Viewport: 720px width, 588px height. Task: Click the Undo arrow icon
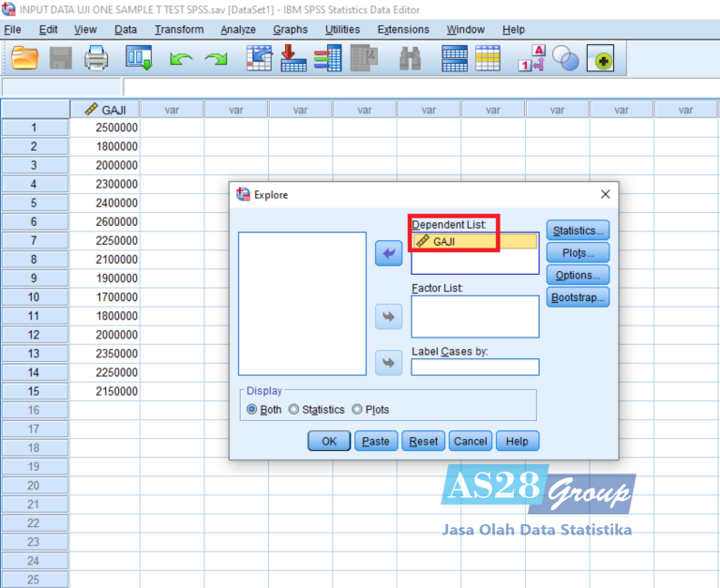click(181, 59)
